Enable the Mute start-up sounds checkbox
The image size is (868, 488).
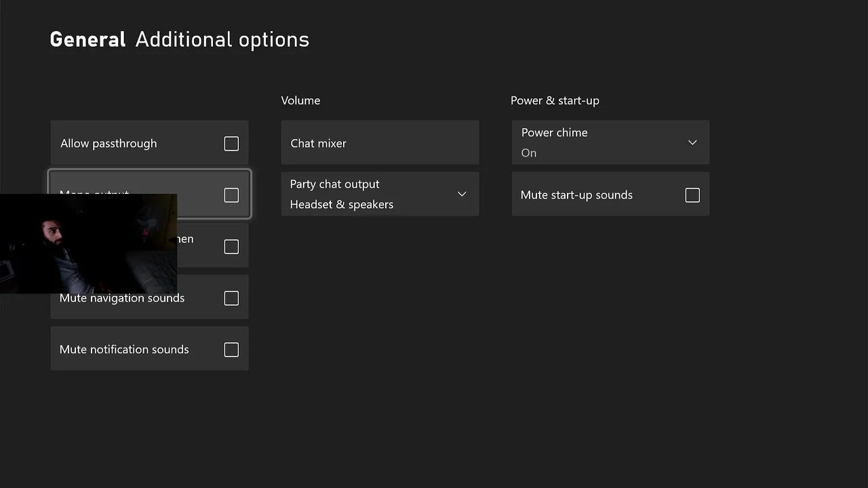click(x=692, y=195)
